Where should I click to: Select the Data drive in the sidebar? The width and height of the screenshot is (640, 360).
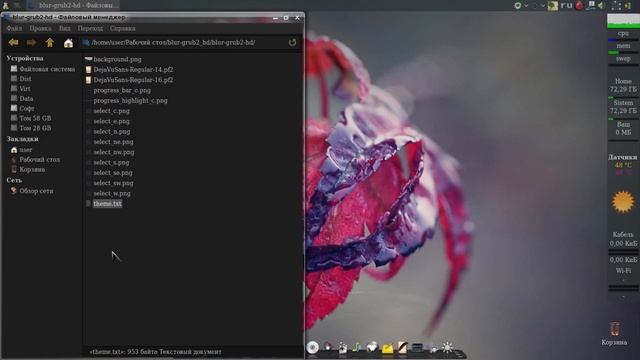[x=22, y=98]
